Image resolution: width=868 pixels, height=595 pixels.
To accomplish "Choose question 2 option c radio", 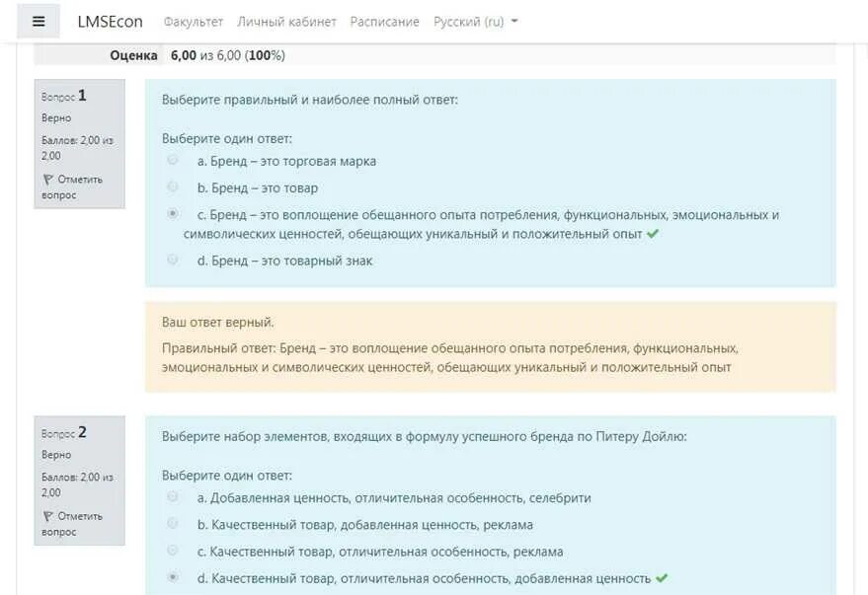I will [x=173, y=551].
